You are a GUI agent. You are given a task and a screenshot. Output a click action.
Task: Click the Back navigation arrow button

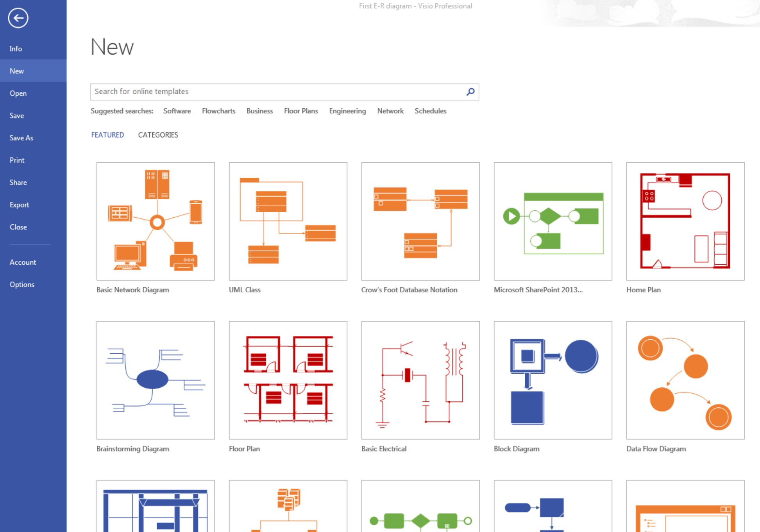click(17, 18)
